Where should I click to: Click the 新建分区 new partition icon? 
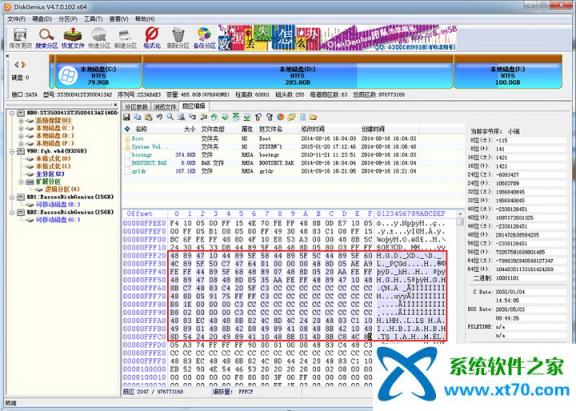tap(125, 38)
